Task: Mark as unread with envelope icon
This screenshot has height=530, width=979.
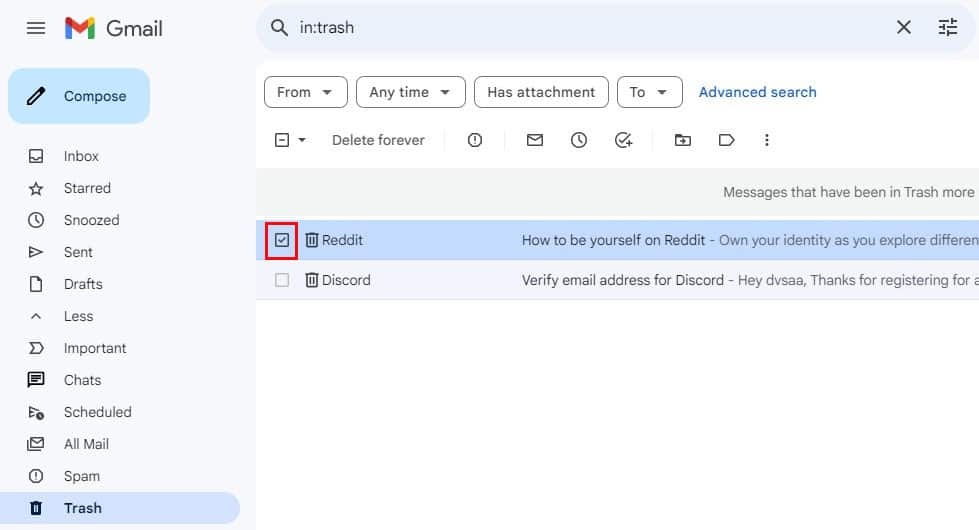Action: click(x=534, y=140)
